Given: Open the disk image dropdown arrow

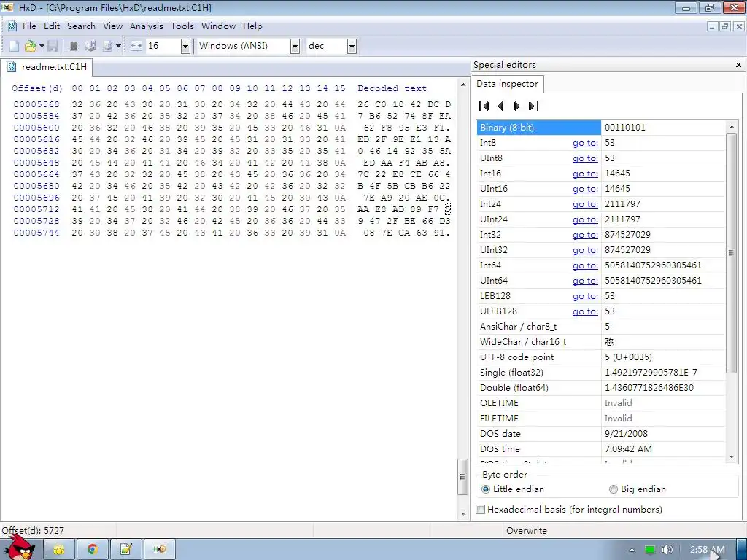Looking at the screenshot, I should (x=118, y=46).
